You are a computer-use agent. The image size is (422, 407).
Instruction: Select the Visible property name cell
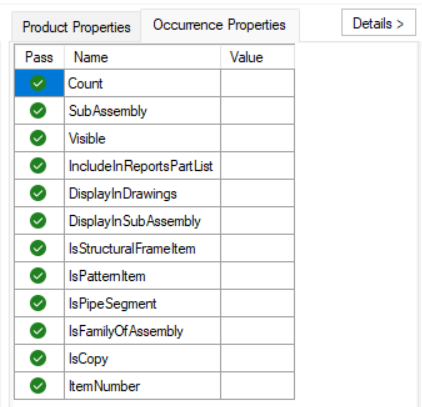click(x=142, y=138)
